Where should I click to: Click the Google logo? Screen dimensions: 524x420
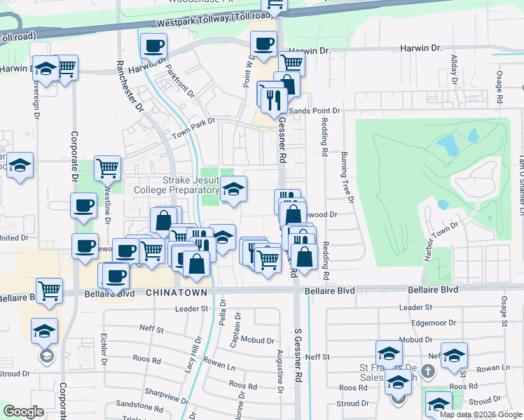click(x=24, y=412)
